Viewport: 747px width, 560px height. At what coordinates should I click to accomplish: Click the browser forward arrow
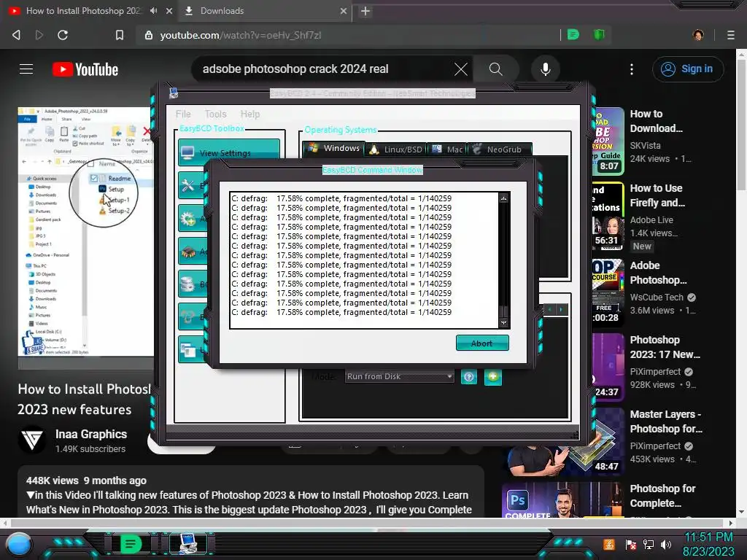click(39, 35)
